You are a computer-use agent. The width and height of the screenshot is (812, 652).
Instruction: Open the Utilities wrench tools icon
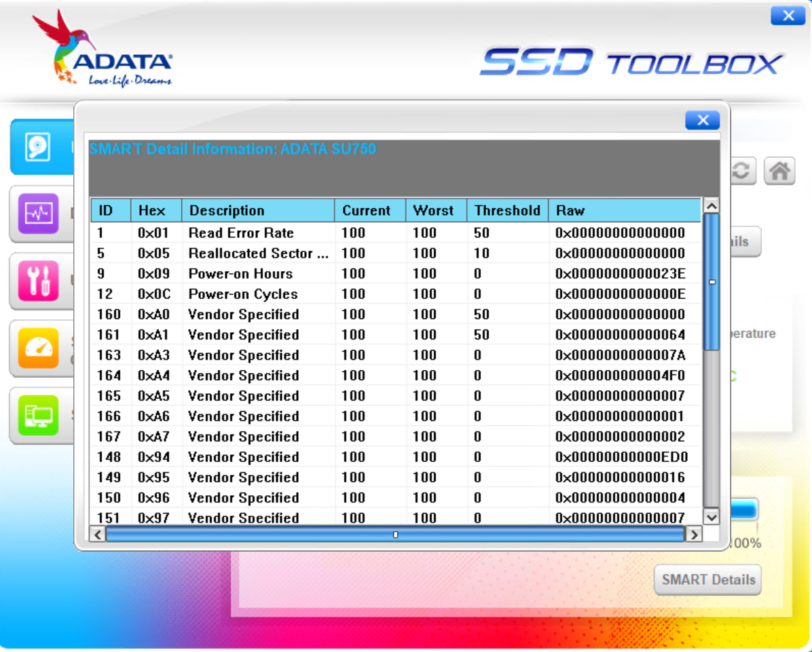[x=38, y=280]
